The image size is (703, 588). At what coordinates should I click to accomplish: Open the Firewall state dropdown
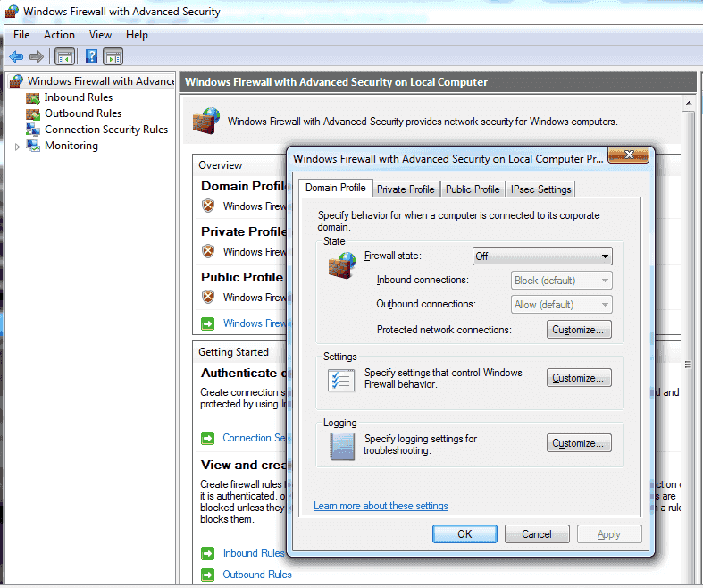pos(542,256)
